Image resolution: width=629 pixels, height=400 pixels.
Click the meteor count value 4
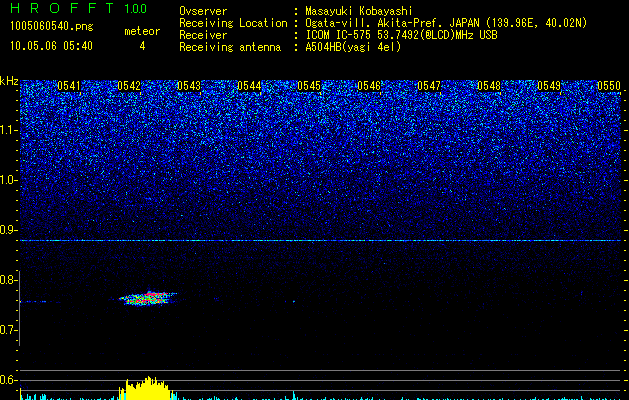point(142,46)
